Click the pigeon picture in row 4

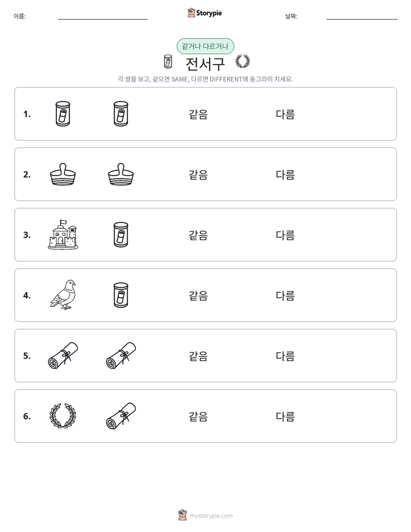click(x=63, y=295)
